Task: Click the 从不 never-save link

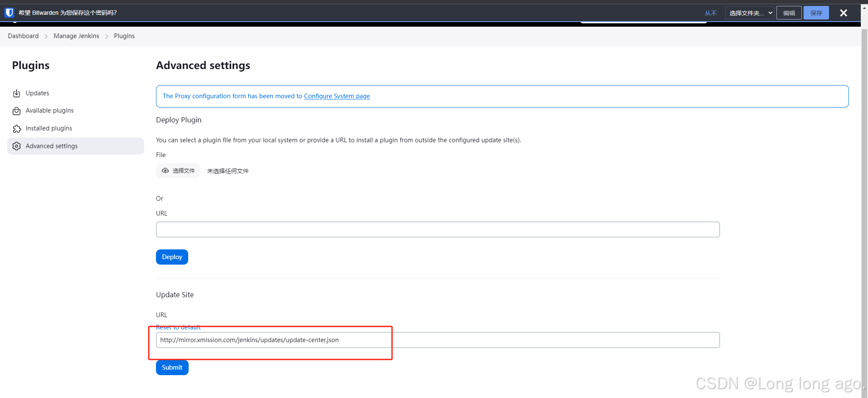Action: pos(711,13)
